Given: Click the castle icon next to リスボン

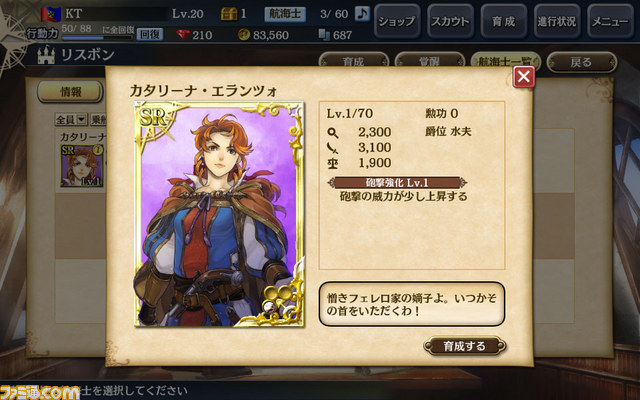Looking at the screenshot, I should coord(46,55).
